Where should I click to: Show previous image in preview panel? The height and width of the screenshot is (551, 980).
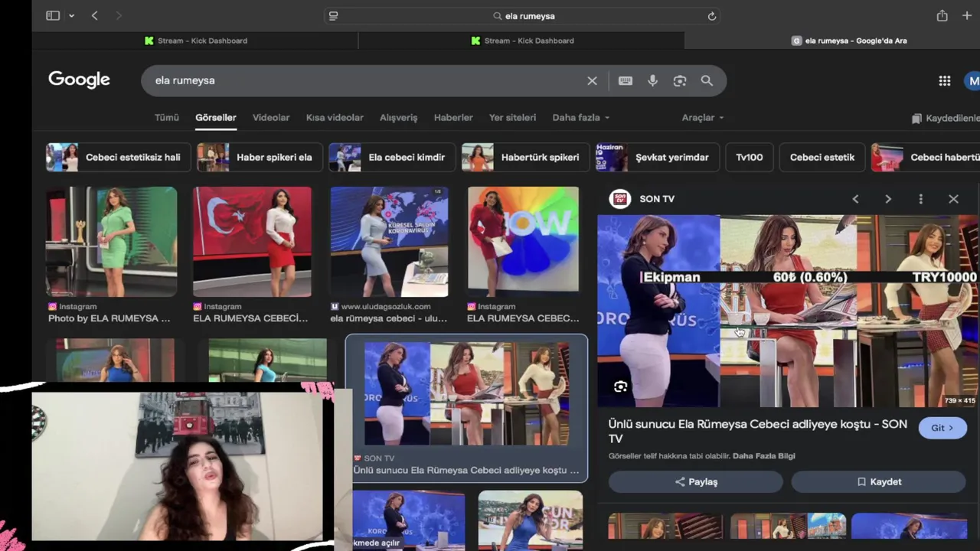coord(855,199)
